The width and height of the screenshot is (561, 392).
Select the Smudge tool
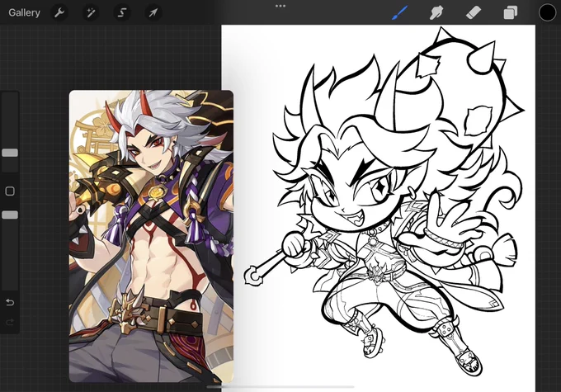point(436,13)
